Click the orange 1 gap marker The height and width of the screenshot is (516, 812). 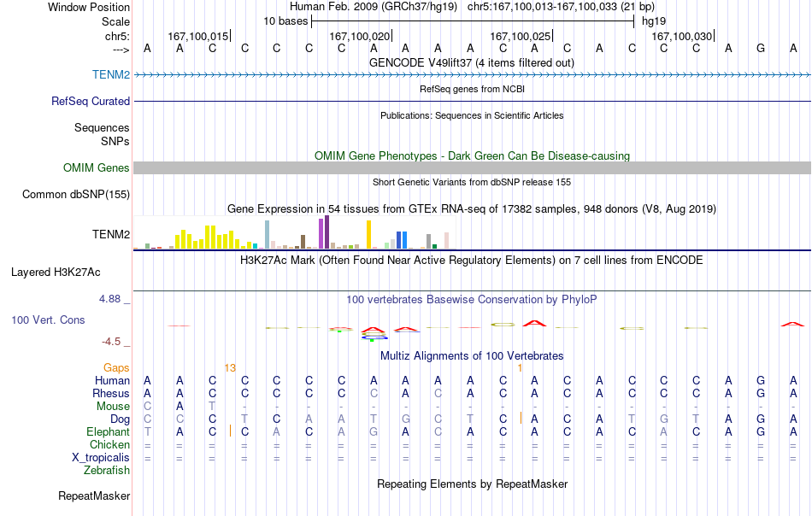click(x=520, y=367)
